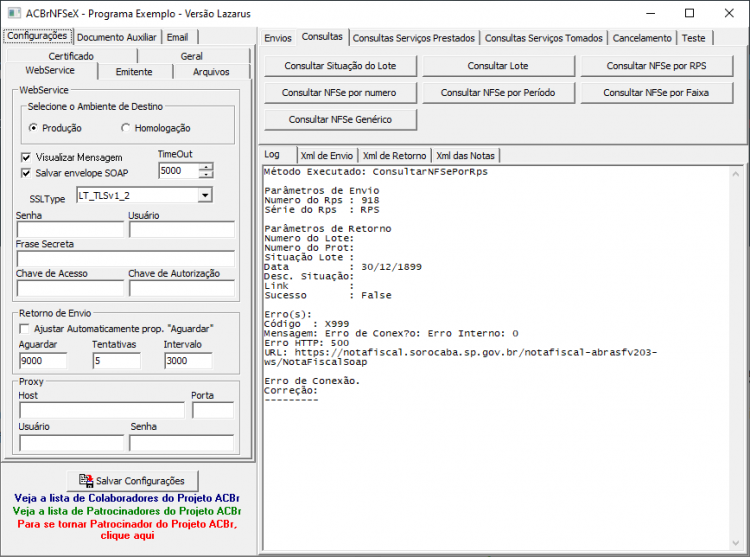Click the log scrollbar up arrow
Viewport: 750px width, 557px height.
coord(736,174)
